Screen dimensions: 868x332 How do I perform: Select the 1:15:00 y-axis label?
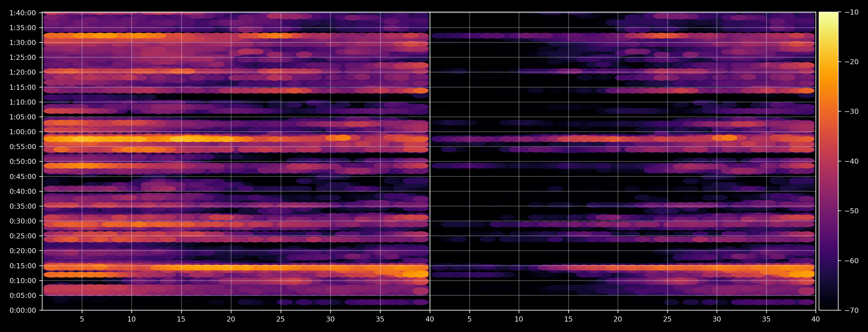23,87
